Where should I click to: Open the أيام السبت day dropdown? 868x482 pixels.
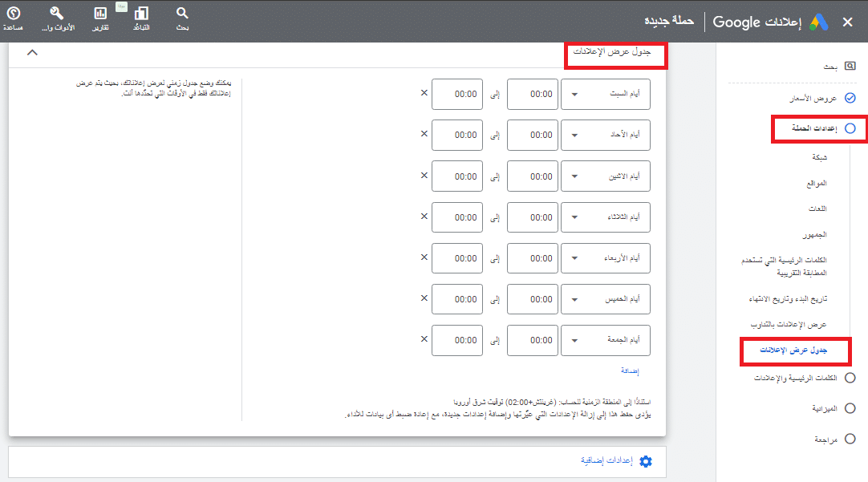(606, 94)
